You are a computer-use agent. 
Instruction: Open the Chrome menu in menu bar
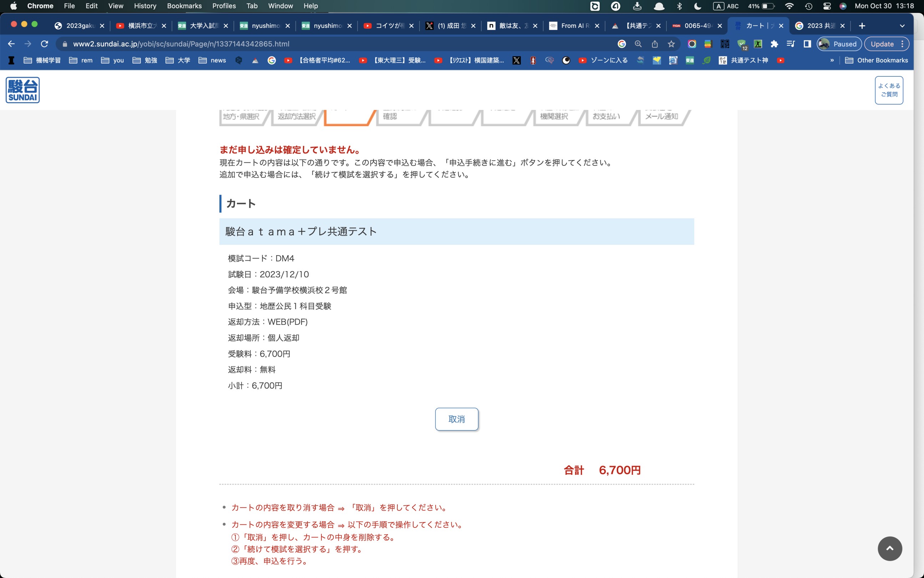[40, 6]
